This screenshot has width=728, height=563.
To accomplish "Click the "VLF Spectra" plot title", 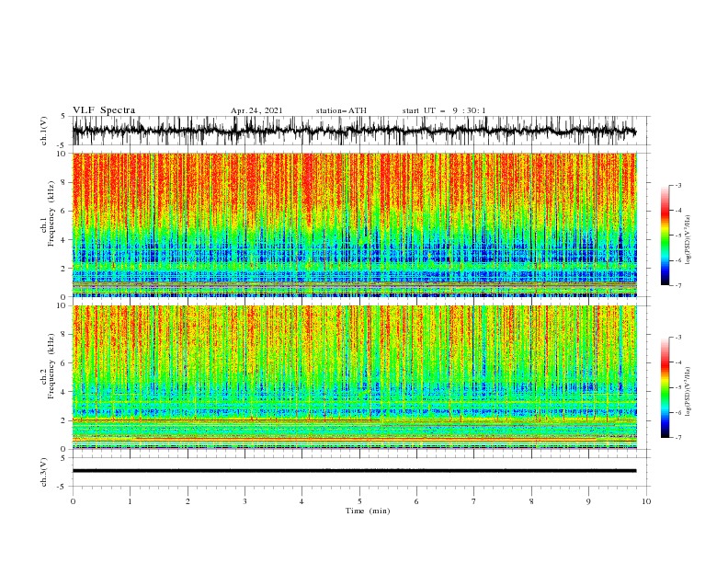I will [104, 110].
